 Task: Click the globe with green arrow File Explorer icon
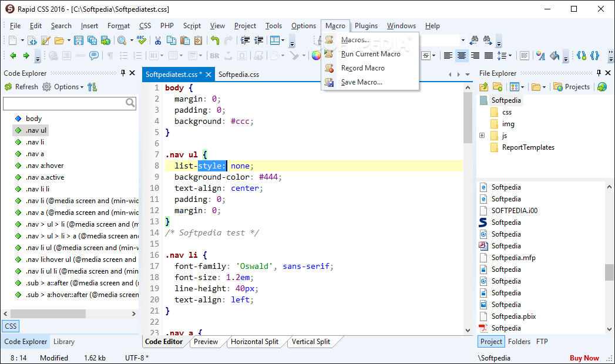[602, 87]
